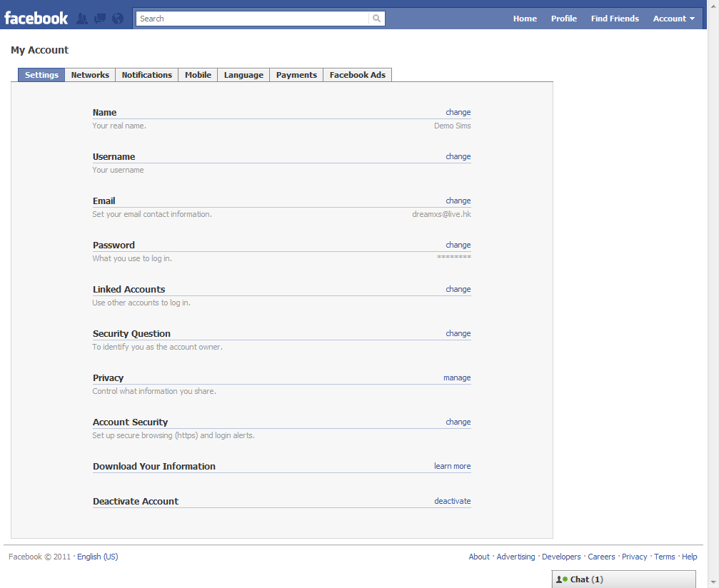The width and height of the screenshot is (719, 588).
Task: Click the 'Facebook © 2011' copyright text
Action: click(x=40, y=557)
